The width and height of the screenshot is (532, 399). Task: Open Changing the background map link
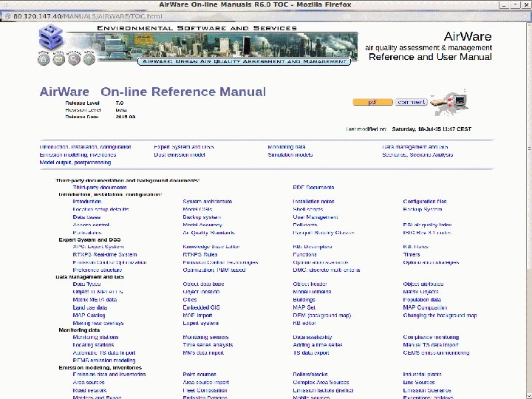[440, 316]
